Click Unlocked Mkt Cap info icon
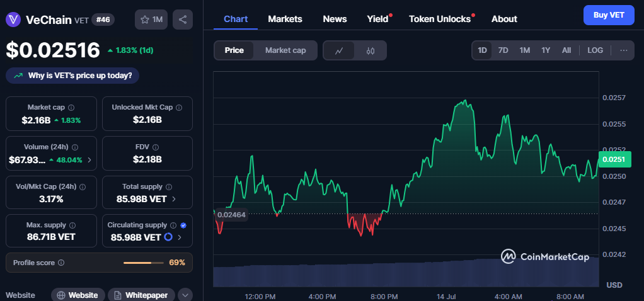The height and width of the screenshot is (301, 644). [x=179, y=108]
